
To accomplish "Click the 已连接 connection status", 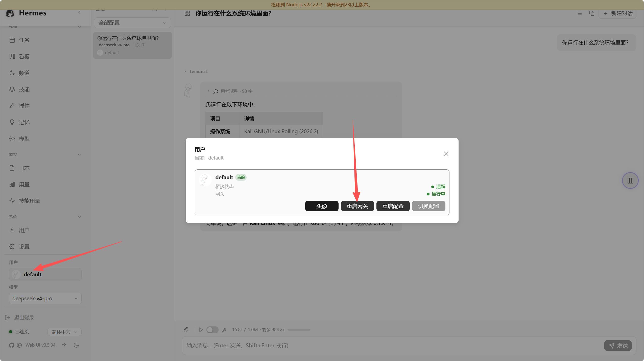I will pos(19,332).
